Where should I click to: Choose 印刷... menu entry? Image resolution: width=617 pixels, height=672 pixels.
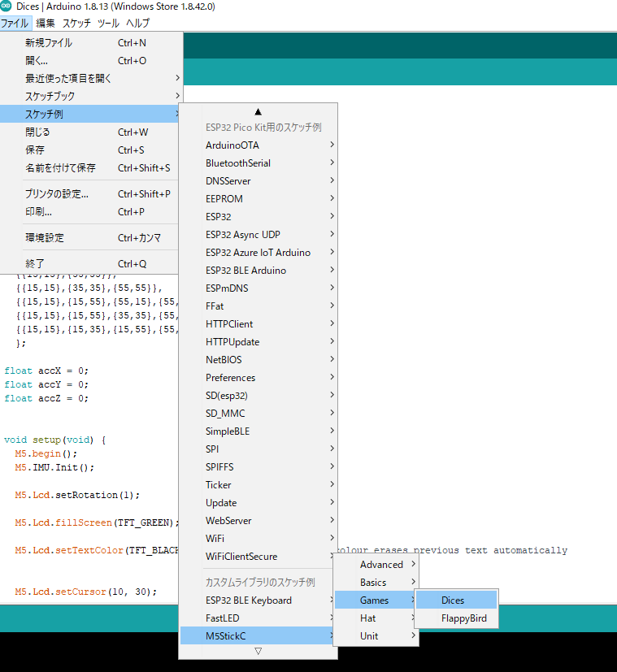coord(89,212)
